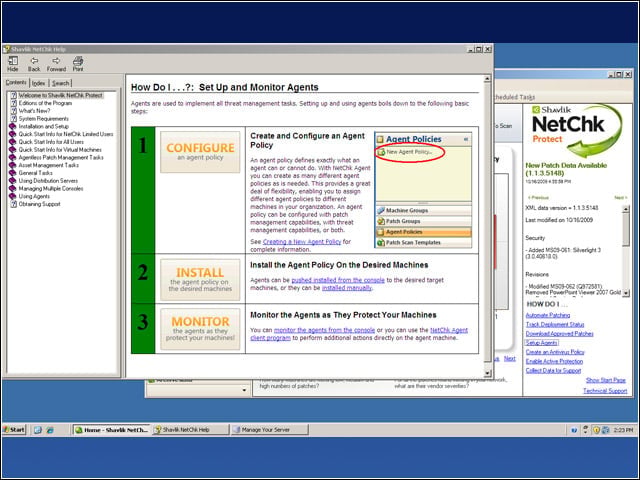Click help content scrollbar down arrow
The image size is (640, 480).
tap(487, 373)
